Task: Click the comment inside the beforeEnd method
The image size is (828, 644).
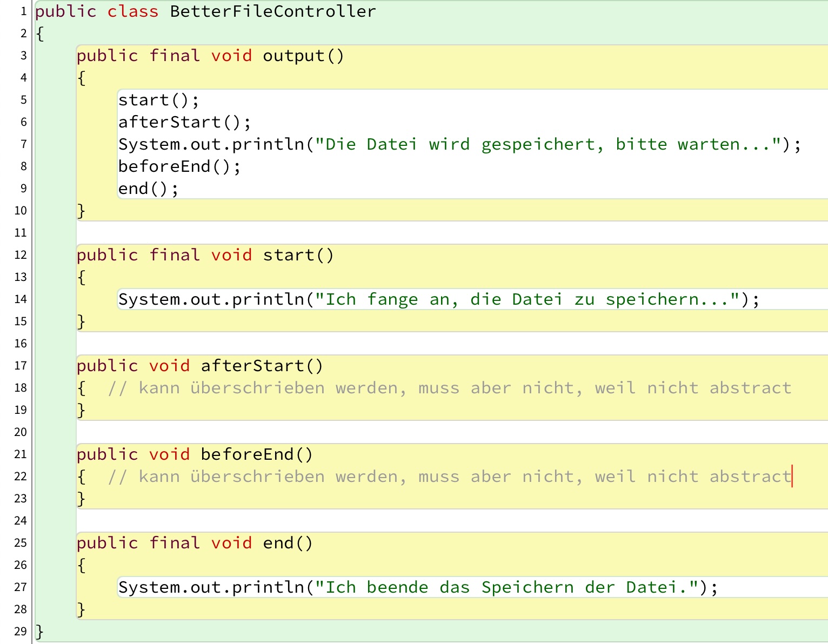Action: pyautogui.click(x=449, y=477)
